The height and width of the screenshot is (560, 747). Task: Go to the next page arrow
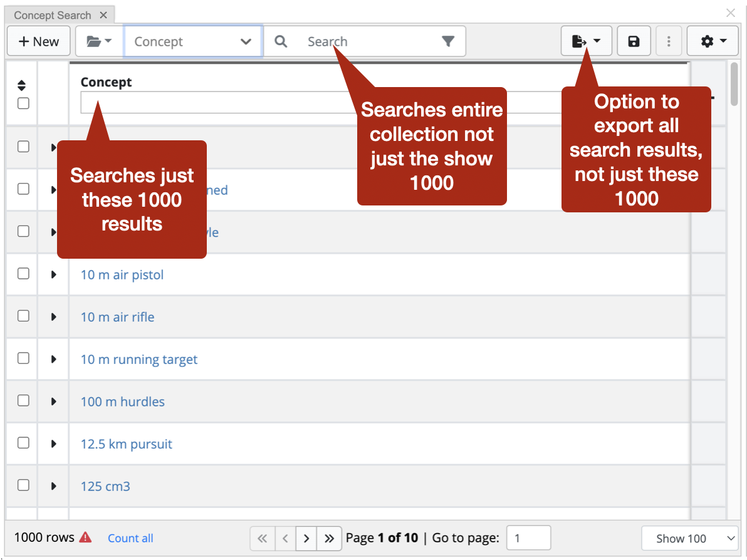click(x=306, y=538)
